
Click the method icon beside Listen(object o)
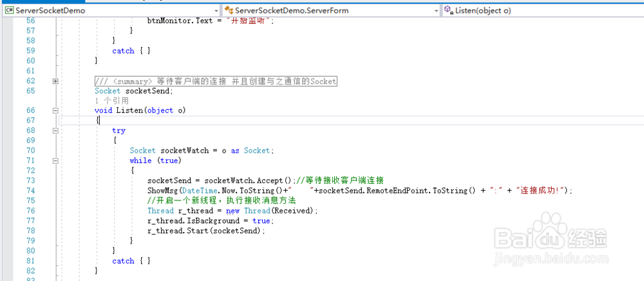pyautogui.click(x=448, y=11)
